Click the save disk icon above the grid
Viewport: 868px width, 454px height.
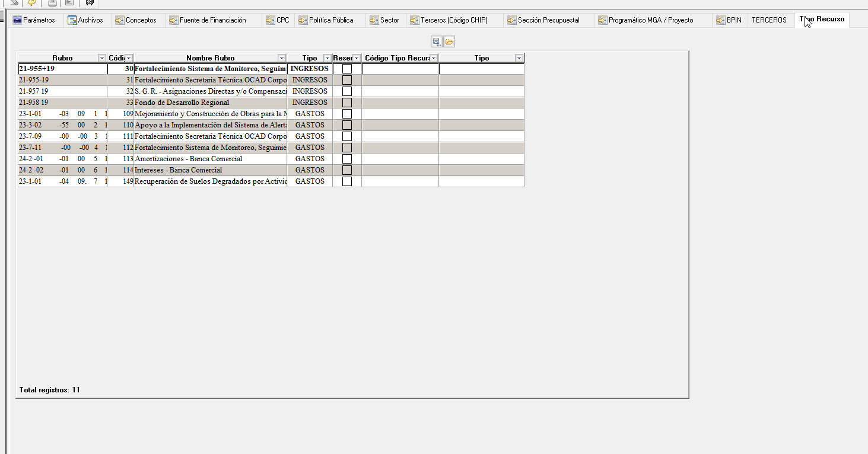[437, 41]
